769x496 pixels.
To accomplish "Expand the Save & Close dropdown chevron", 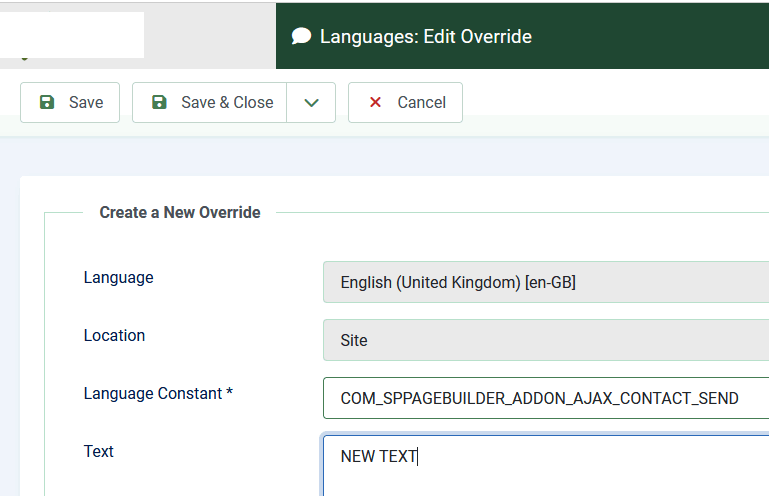I will [x=312, y=102].
